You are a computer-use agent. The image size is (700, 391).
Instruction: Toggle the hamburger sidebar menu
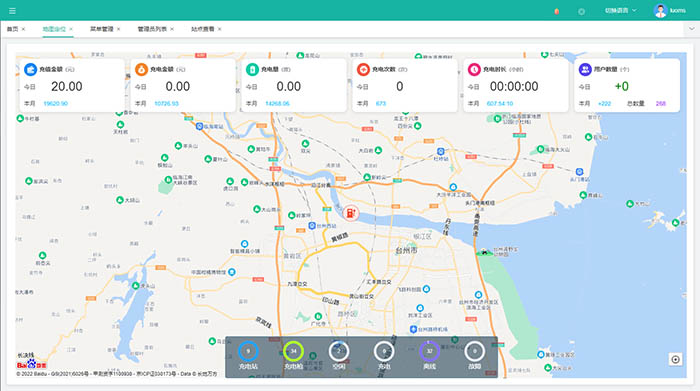tap(12, 11)
